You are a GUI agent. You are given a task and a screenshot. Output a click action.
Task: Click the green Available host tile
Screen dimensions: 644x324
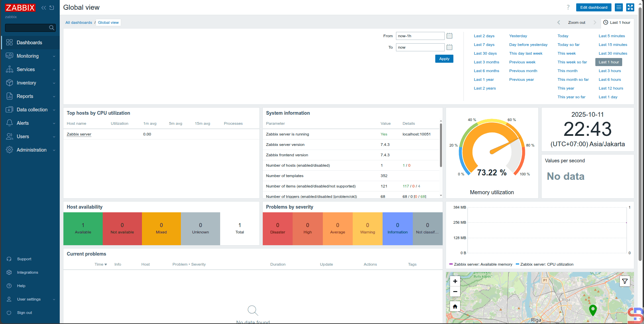[x=83, y=228]
